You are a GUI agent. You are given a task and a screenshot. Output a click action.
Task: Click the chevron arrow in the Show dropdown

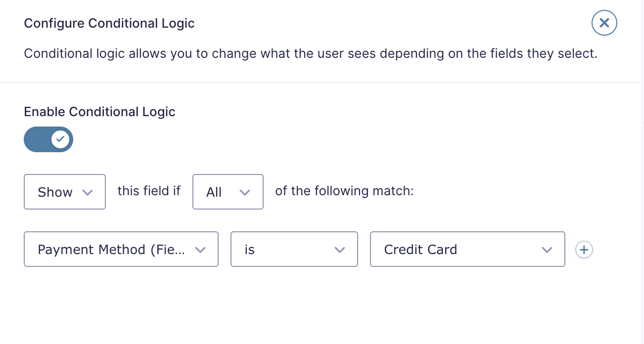pyautogui.click(x=88, y=192)
